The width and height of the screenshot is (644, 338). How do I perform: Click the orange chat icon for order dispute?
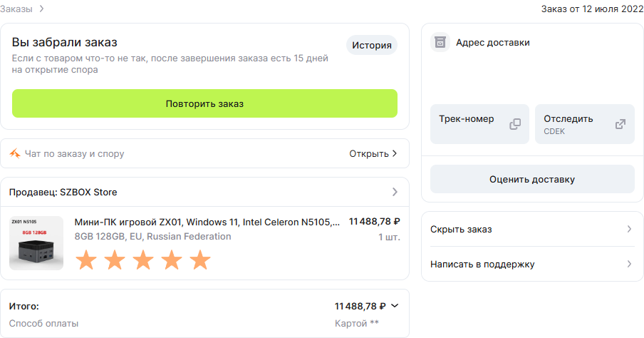pos(15,154)
